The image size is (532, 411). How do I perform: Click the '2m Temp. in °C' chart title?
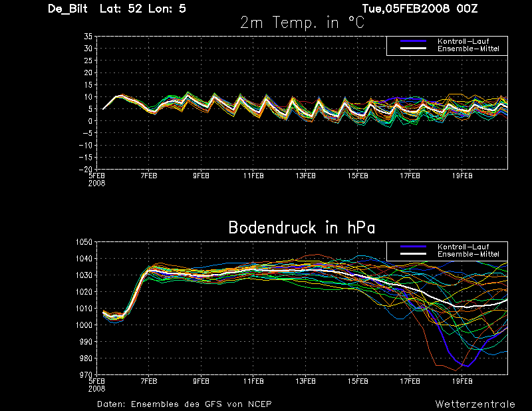pyautogui.click(x=303, y=23)
